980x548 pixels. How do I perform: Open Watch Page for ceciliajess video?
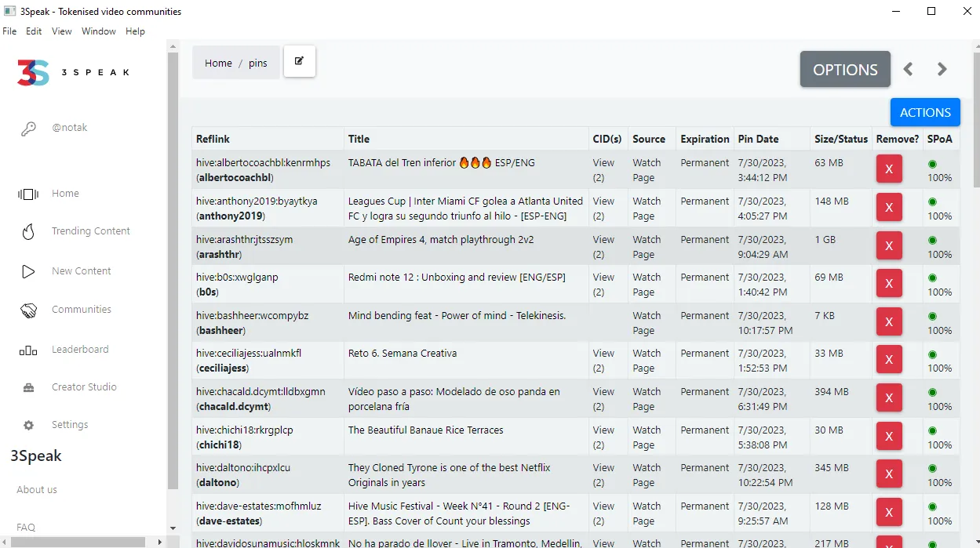(647, 361)
